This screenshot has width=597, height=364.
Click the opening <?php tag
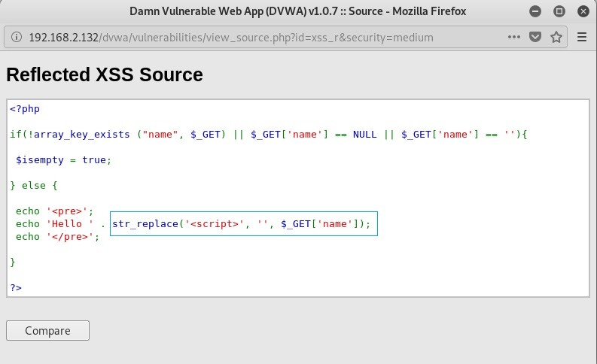[25, 109]
